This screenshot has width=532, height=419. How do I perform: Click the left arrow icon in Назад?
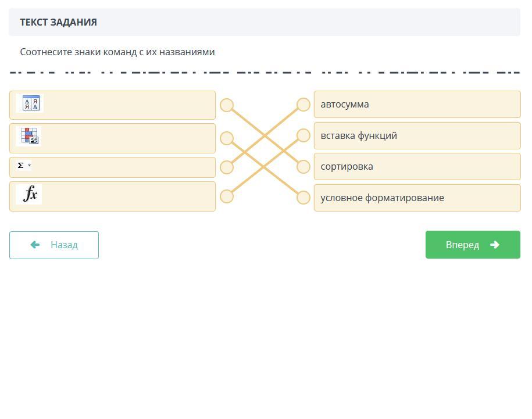[35, 245]
